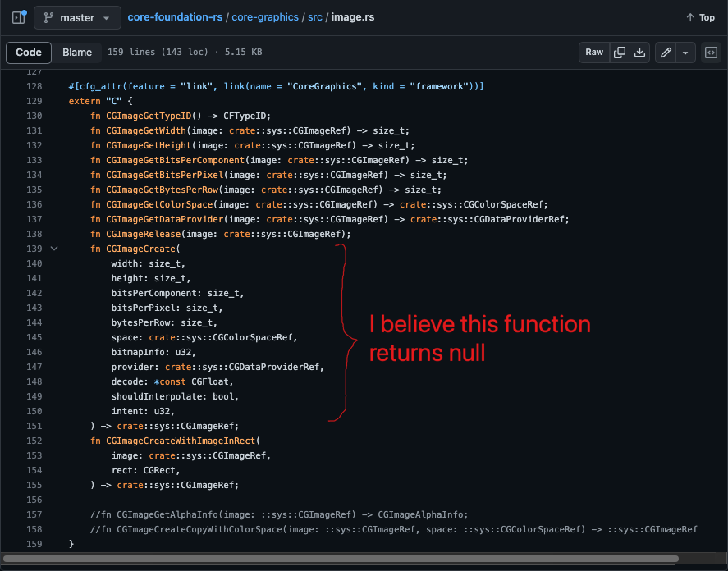Open the Raw file view

[x=594, y=53]
